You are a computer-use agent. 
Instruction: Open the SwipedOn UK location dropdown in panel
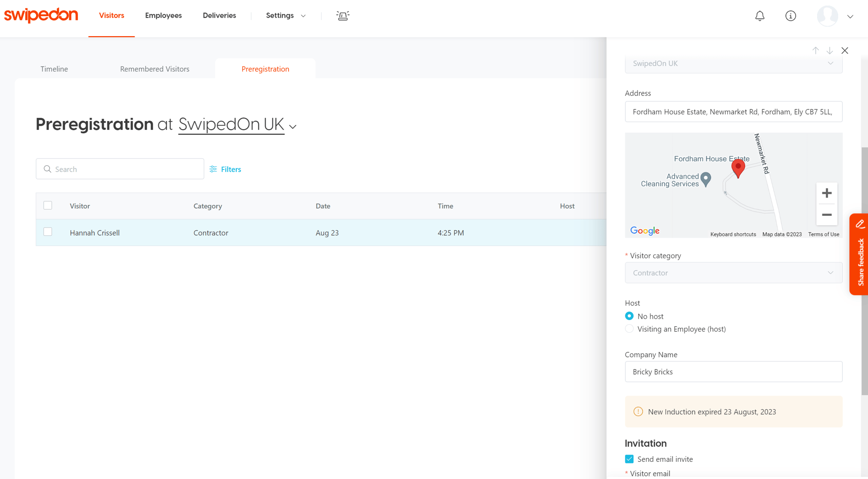click(733, 63)
